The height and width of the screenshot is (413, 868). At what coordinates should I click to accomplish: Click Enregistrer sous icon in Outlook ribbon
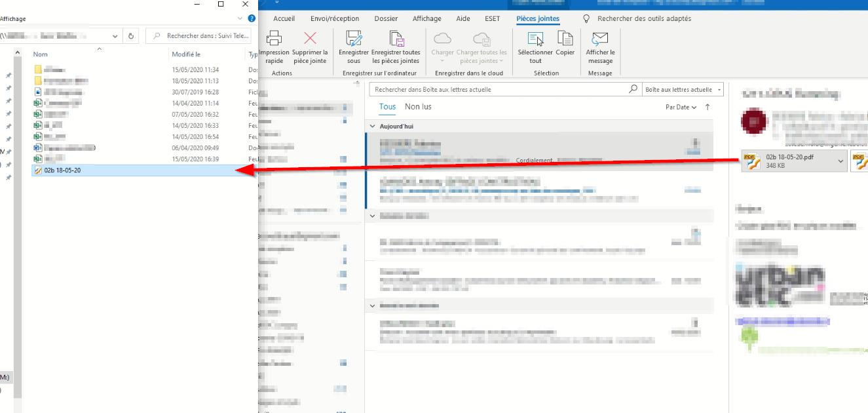click(354, 39)
